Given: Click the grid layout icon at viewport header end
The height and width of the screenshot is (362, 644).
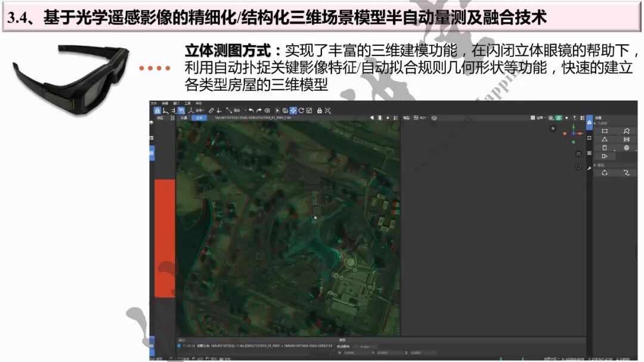Looking at the screenshot, I should pos(583,118).
